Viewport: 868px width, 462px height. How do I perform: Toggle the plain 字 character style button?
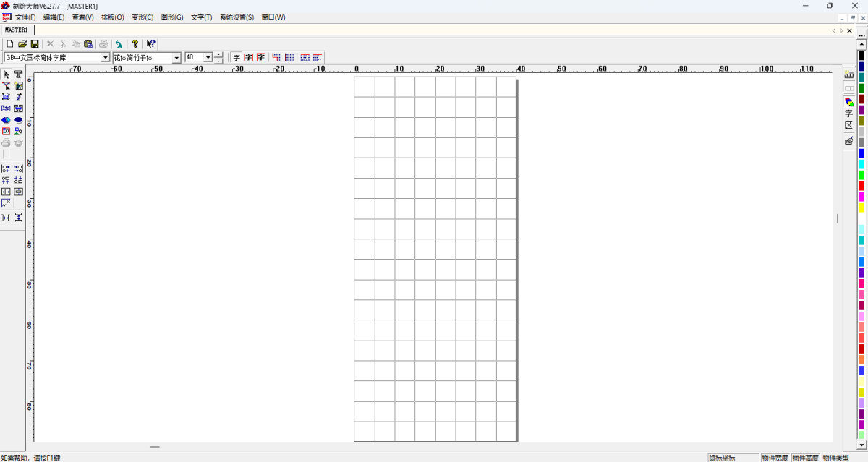237,58
